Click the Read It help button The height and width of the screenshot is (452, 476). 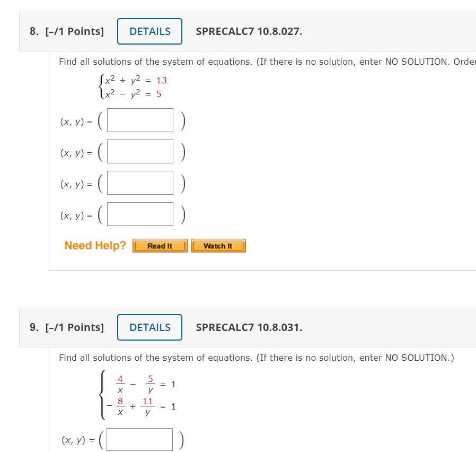(160, 246)
